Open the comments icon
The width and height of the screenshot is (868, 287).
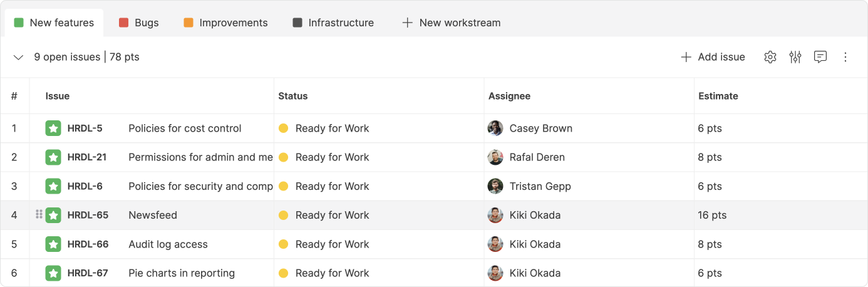(x=820, y=57)
